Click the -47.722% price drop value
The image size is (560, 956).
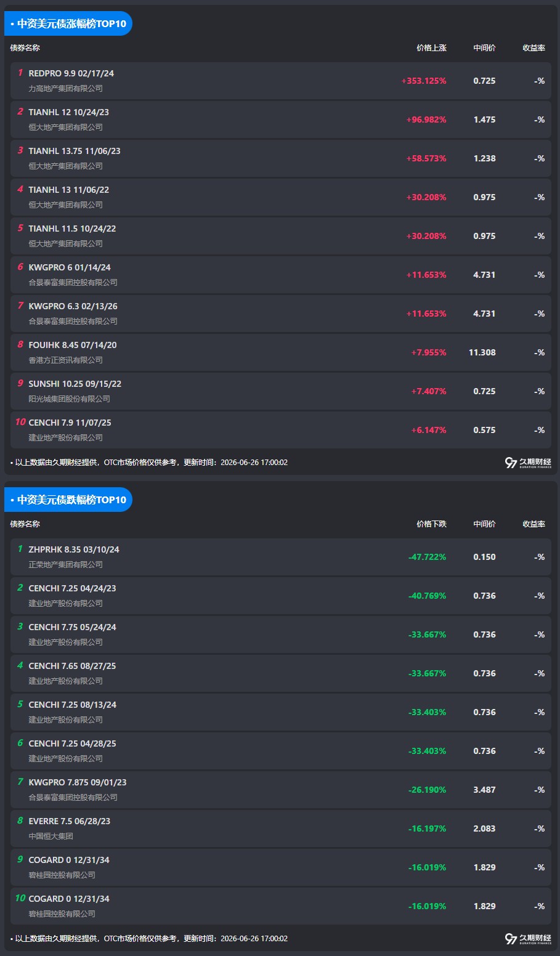427,557
